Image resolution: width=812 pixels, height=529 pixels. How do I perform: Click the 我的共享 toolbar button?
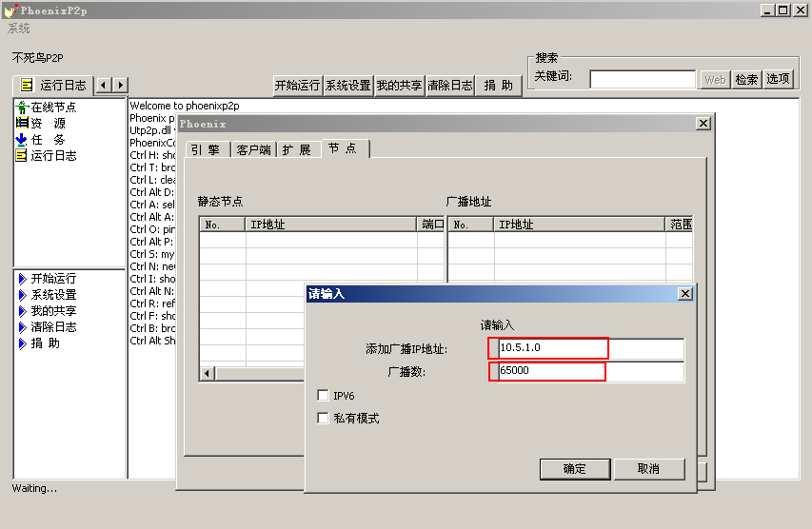(399, 85)
